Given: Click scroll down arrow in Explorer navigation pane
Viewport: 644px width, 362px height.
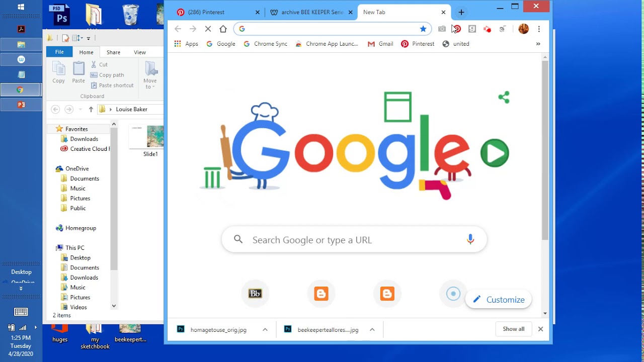Looking at the screenshot, I should [114, 306].
